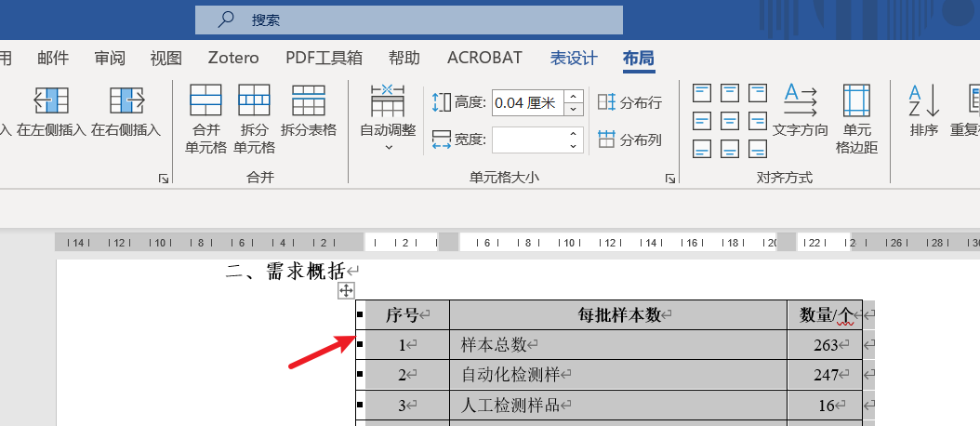Click Merge Cells (合并单元格) icon

point(205,100)
